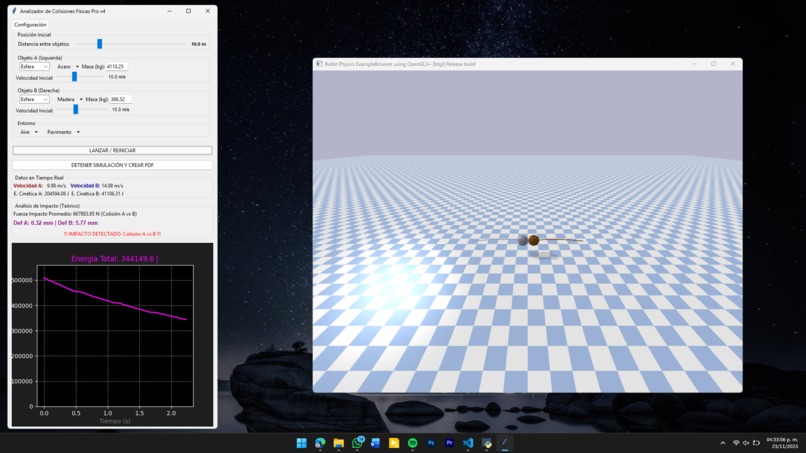
Task: Open the Wi-Fi network tray icon
Action: point(736,443)
